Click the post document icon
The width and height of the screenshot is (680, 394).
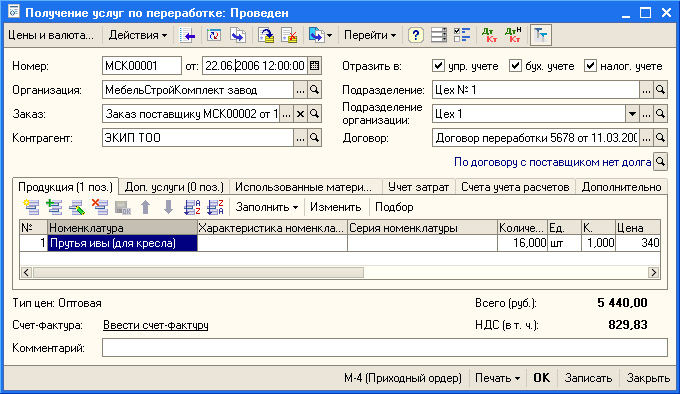pyautogui.click(x=266, y=35)
